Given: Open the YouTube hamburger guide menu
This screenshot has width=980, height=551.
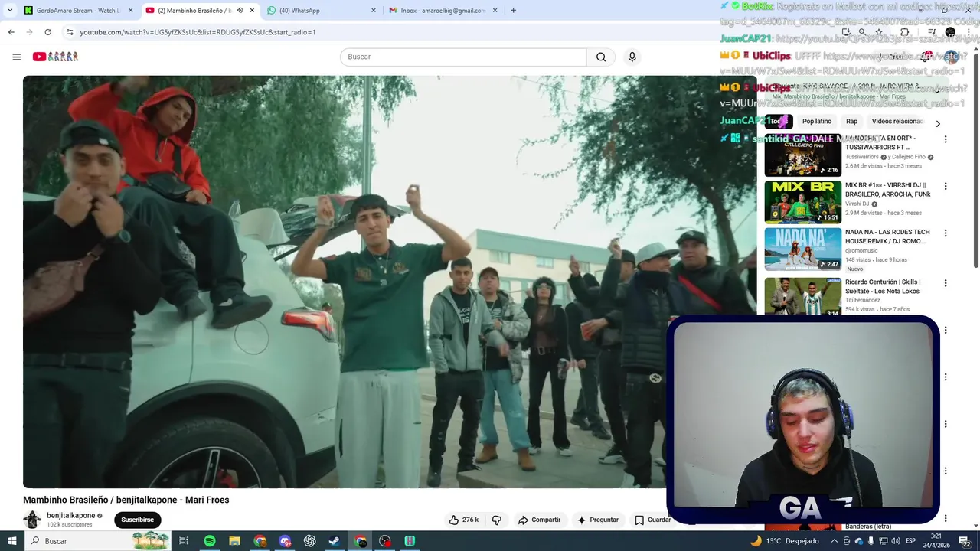Looking at the screenshot, I should coord(16,57).
